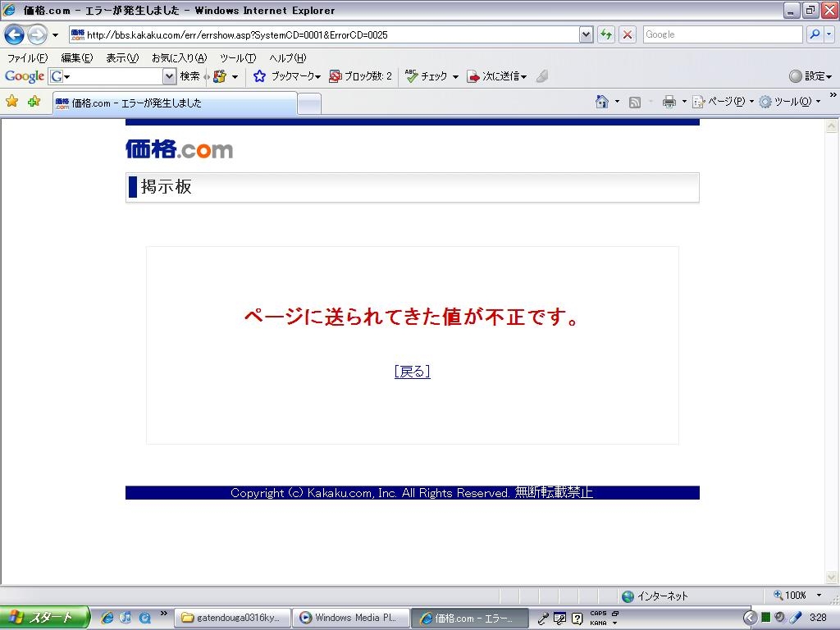Expand the Google Toolbar search suggestions dropdown
Screen dimensions: 840x630
click(169, 76)
